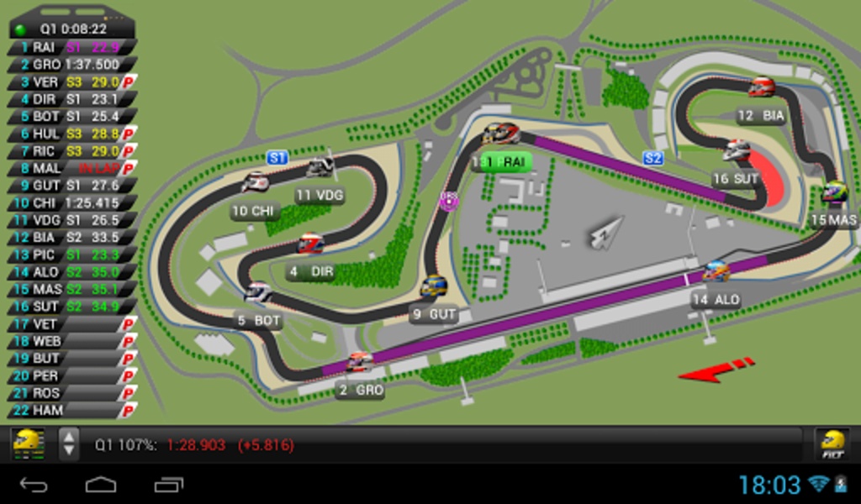The width and height of the screenshot is (861, 504).
Task: Select row 11 VDG in standings
Action: point(72,220)
